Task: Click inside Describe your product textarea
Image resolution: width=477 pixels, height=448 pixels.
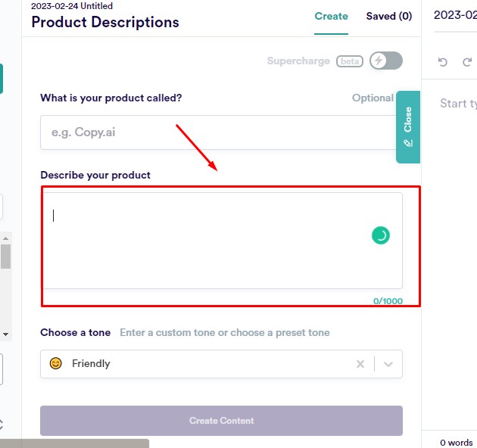Action: pos(223,241)
